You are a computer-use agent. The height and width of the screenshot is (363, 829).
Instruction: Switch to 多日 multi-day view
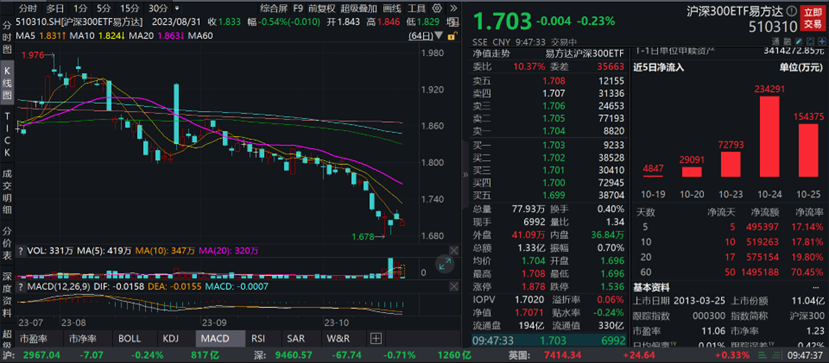(x=55, y=8)
